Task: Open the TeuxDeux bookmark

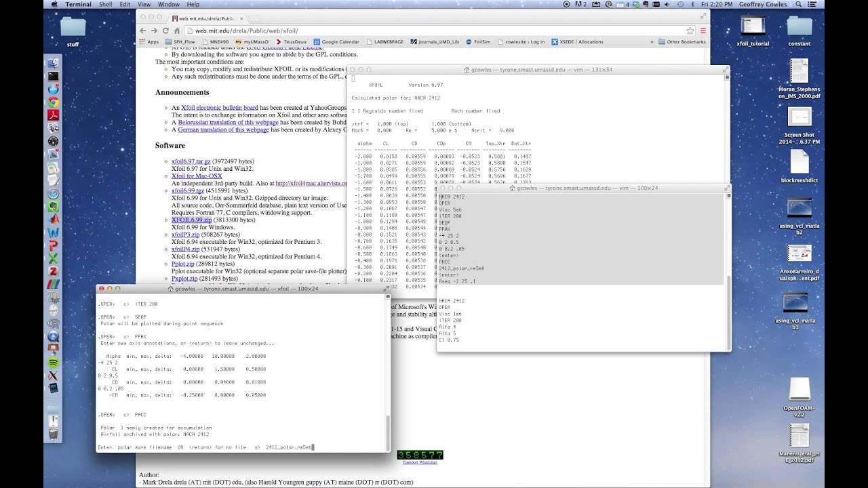Action: click(x=291, y=42)
